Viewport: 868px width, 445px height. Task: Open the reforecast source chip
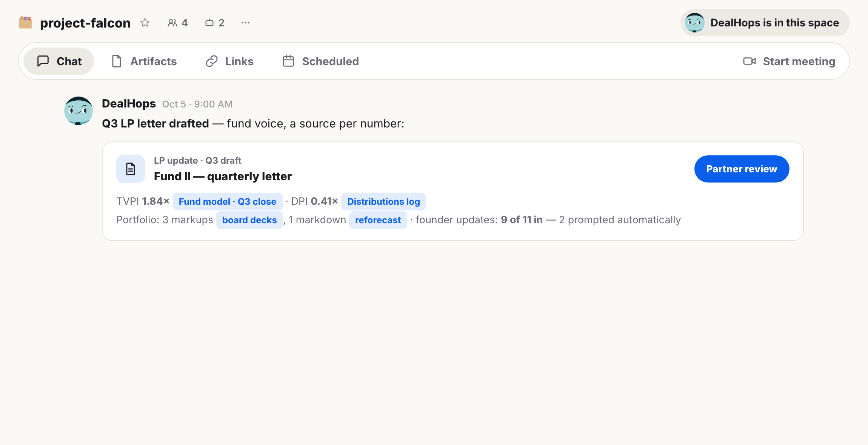[378, 220]
